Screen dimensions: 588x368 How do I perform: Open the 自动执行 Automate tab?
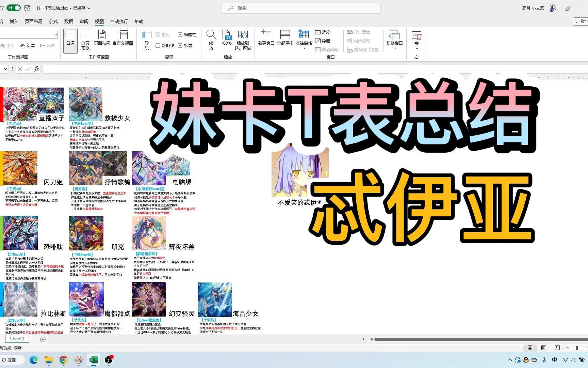[119, 21]
